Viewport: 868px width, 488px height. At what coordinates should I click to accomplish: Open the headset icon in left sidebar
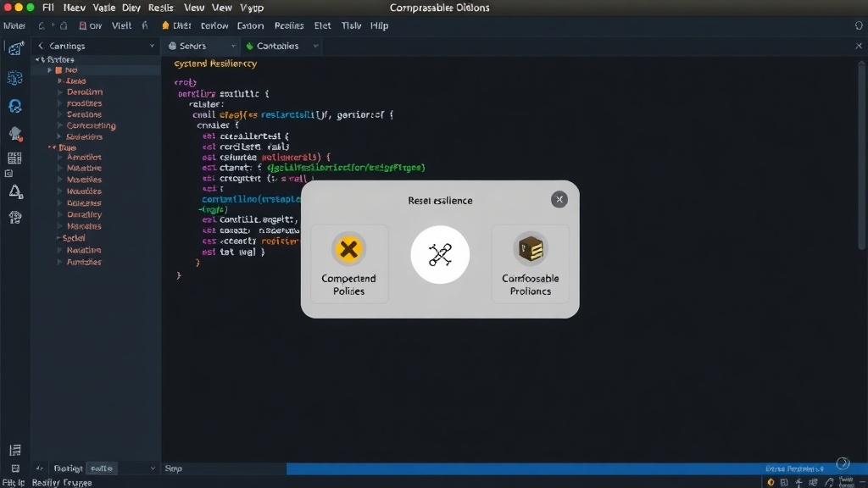[15, 106]
